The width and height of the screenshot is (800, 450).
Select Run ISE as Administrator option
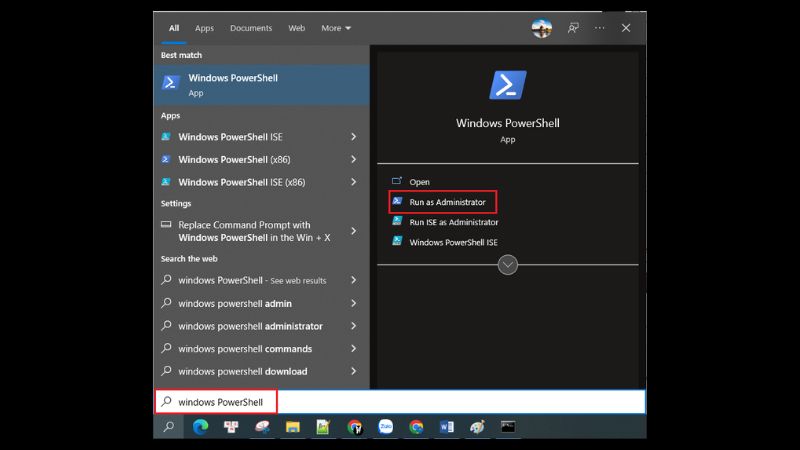click(x=453, y=222)
